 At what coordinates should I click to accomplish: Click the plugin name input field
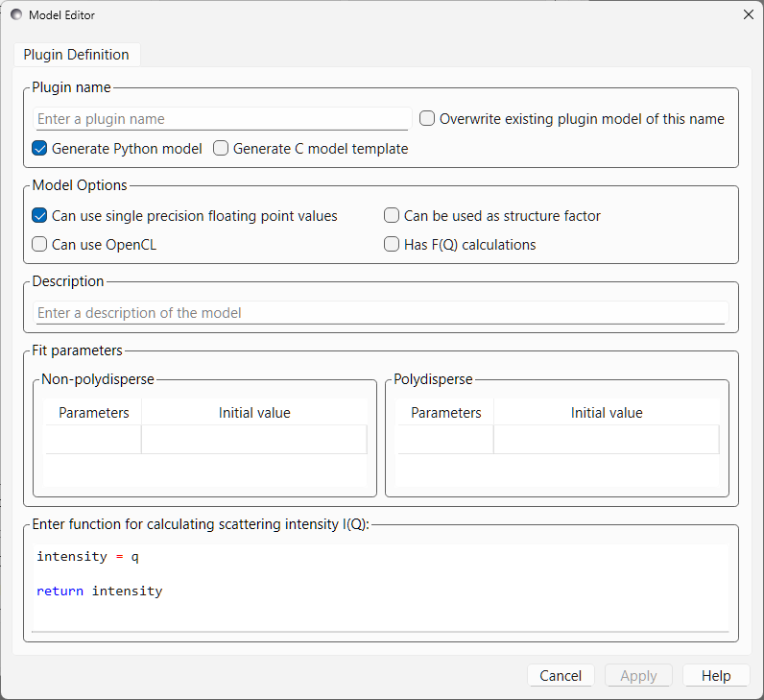pyautogui.click(x=223, y=119)
